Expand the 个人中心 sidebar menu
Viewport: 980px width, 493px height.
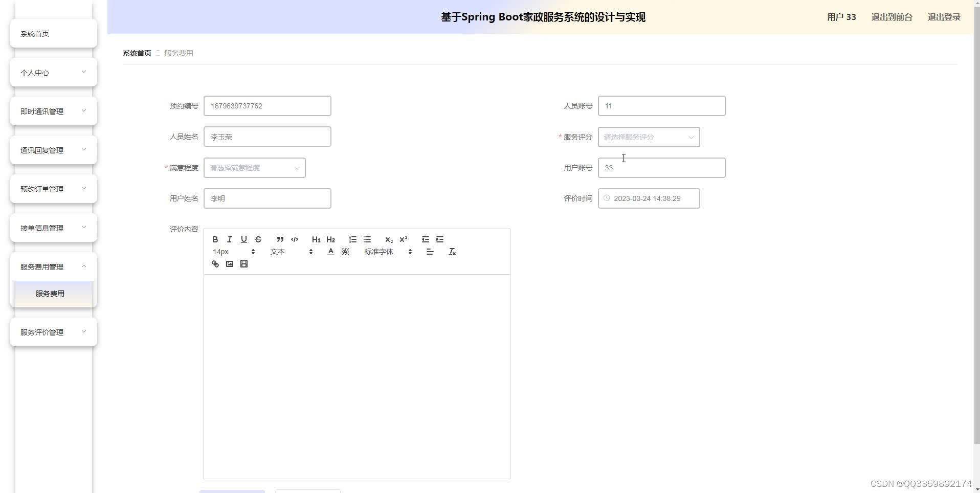click(54, 72)
